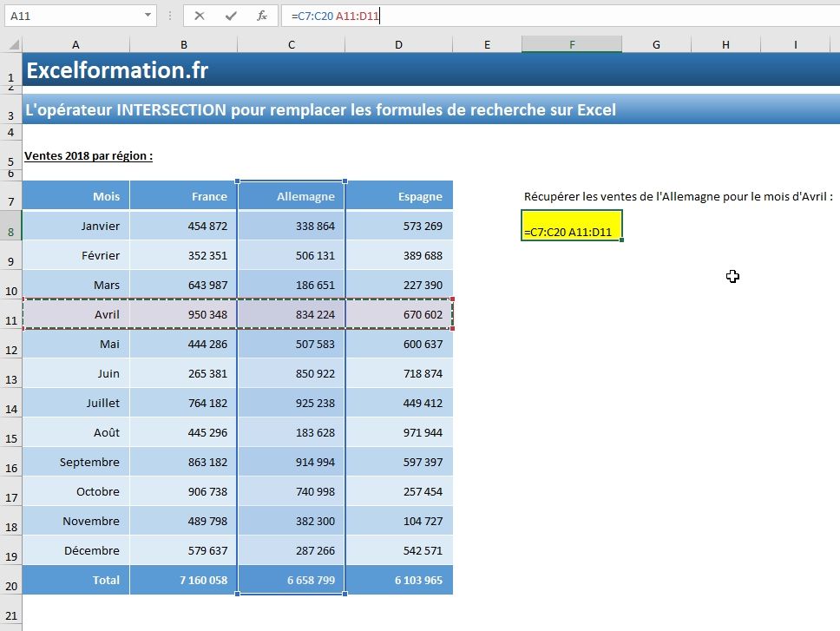Click Décembre Espagne value 542 571
The width and height of the screenshot is (840, 631).
[x=399, y=550]
